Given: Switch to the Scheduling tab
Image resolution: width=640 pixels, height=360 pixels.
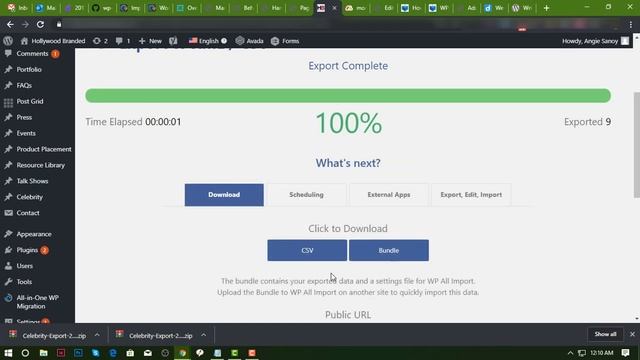Looking at the screenshot, I should 306,195.
